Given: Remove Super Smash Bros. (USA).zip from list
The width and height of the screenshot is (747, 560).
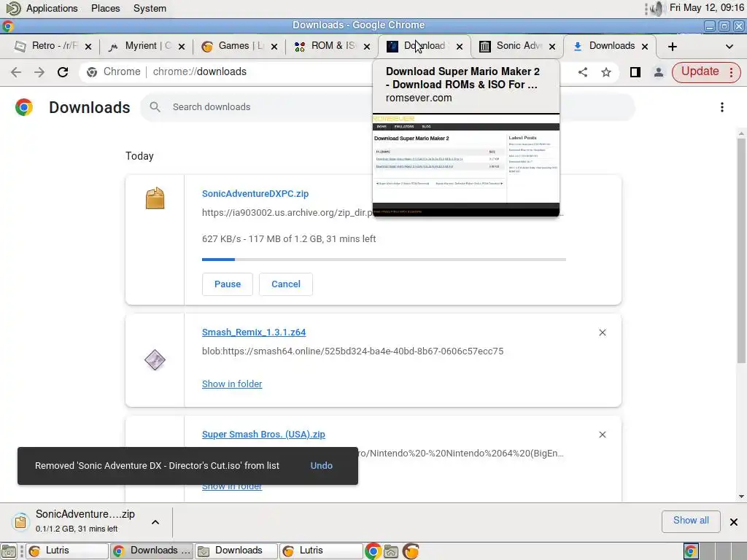Looking at the screenshot, I should coord(602,435).
